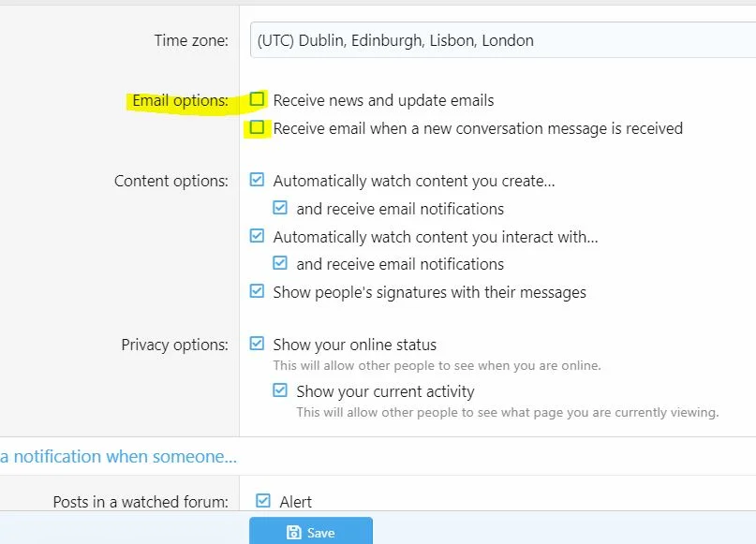Uncheck email notifications under content you interact with

pyautogui.click(x=280, y=263)
